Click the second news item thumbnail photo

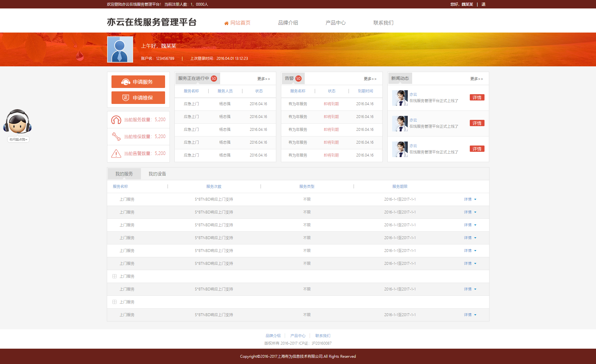400,124
